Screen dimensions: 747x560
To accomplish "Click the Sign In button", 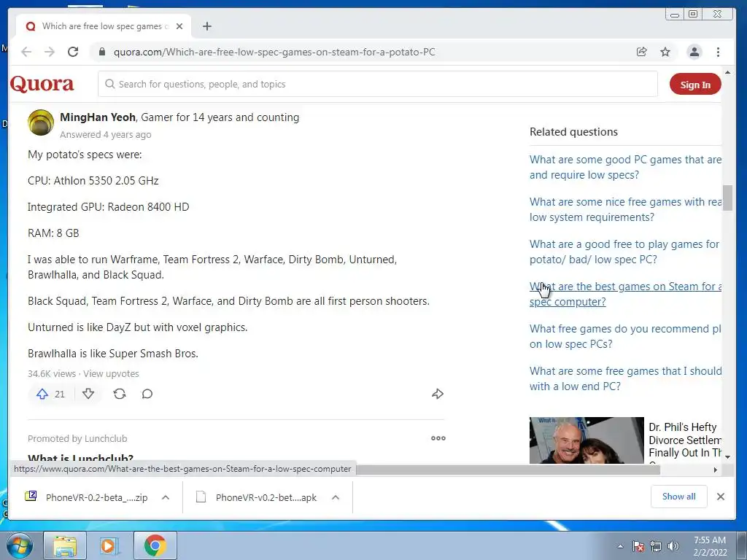I will click(x=695, y=85).
